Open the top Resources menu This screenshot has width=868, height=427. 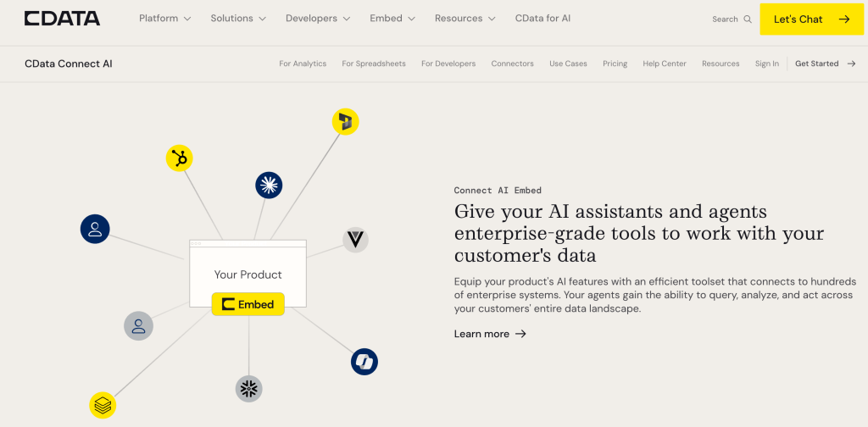[x=465, y=19]
